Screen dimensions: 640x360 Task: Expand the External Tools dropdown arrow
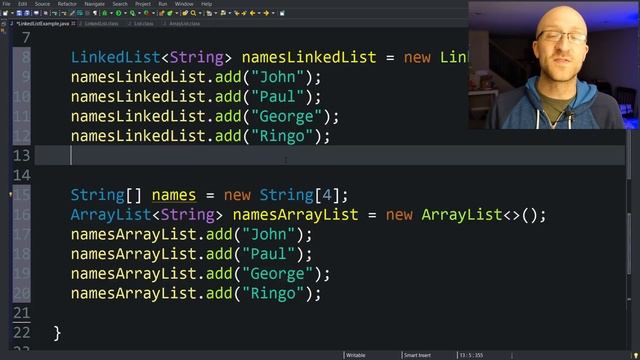tap(153, 13)
